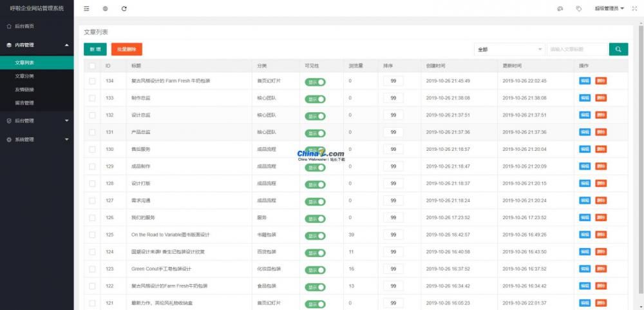Check the checkbox for article ID 125
Screen dimensions: 644x310
[x=92, y=235]
